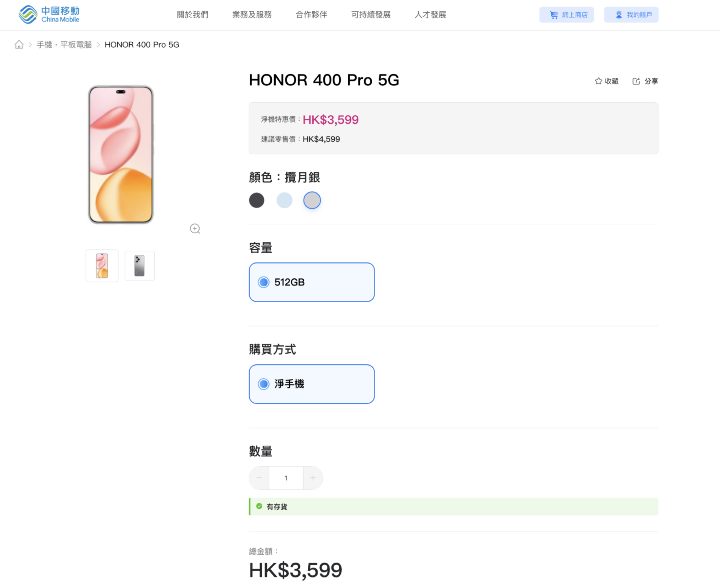Screen dimensions: 720x583
Task: Click the China Mobile logo
Action: (x=49, y=14)
